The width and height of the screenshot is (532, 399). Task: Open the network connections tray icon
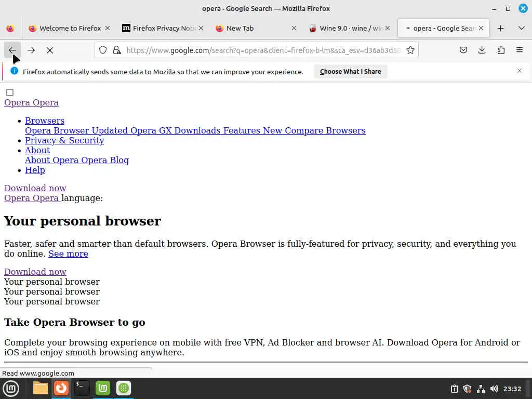coord(481,389)
